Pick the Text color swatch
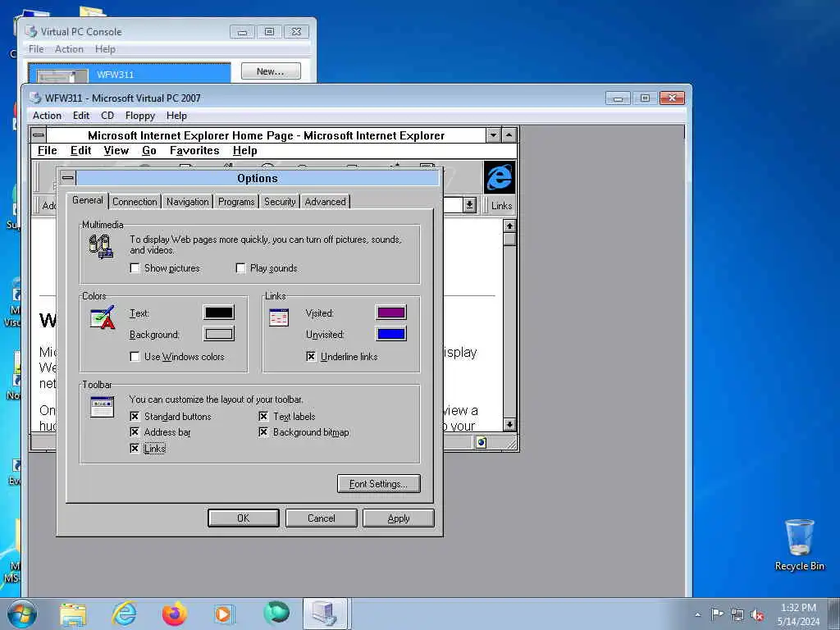The width and height of the screenshot is (840, 630). [x=218, y=313]
